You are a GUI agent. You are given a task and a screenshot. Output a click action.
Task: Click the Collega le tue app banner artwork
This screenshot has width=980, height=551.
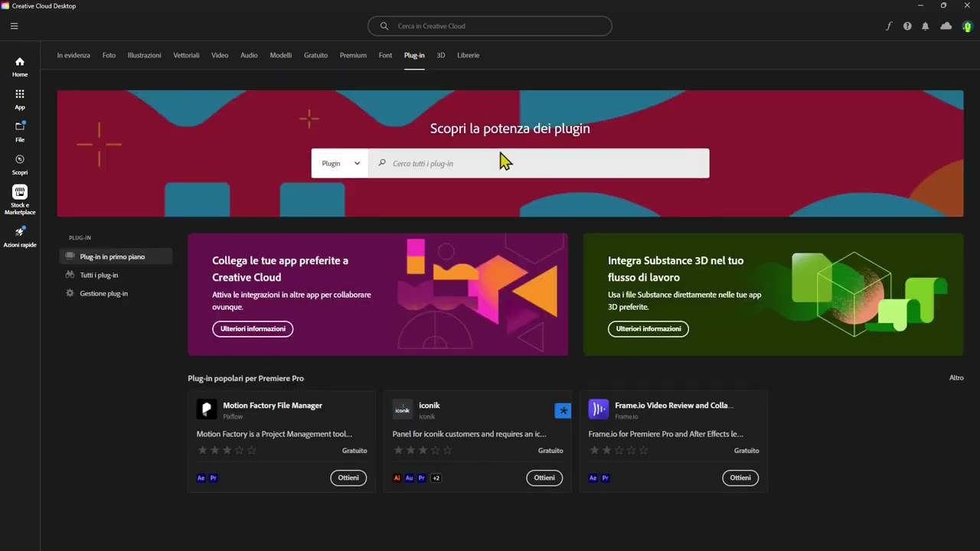479,295
